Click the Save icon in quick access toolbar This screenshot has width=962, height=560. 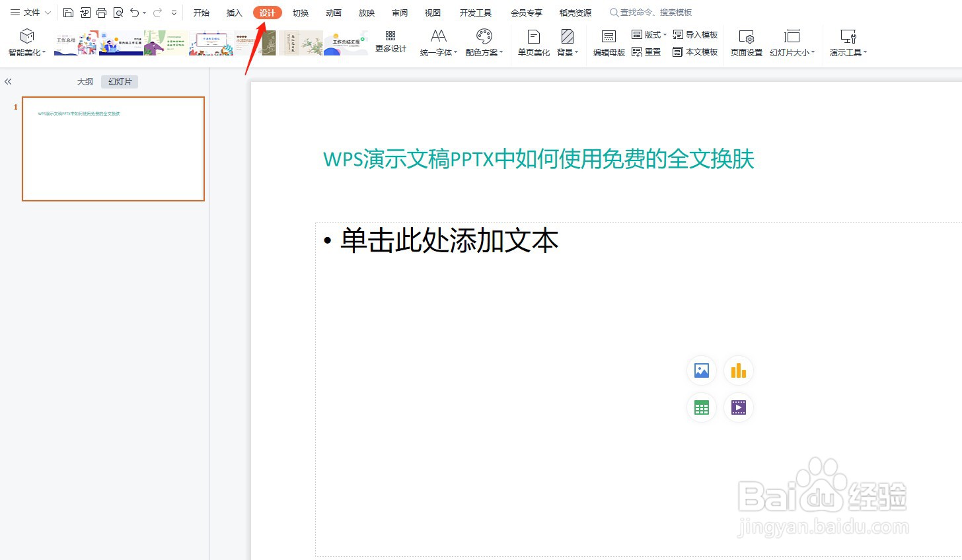click(68, 13)
